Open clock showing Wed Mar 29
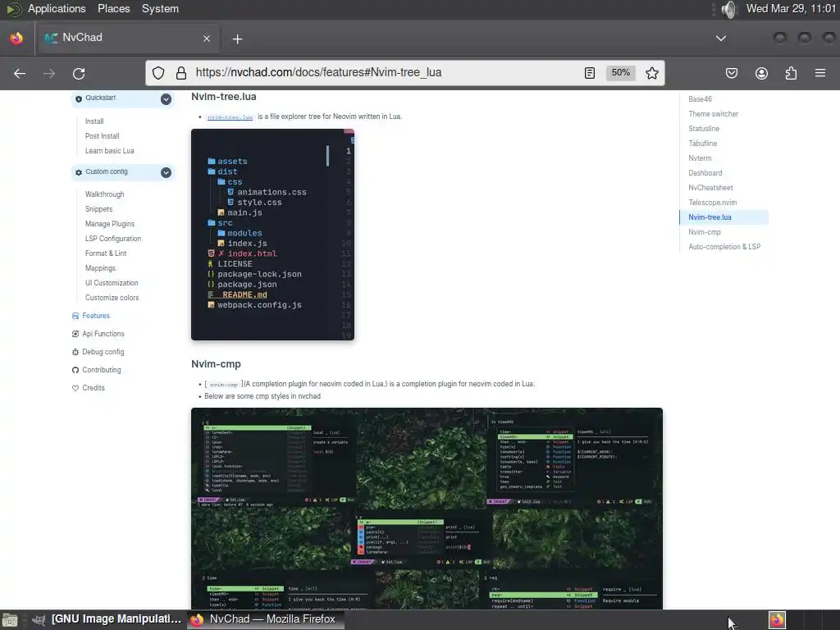This screenshot has height=630, width=840. click(x=791, y=8)
